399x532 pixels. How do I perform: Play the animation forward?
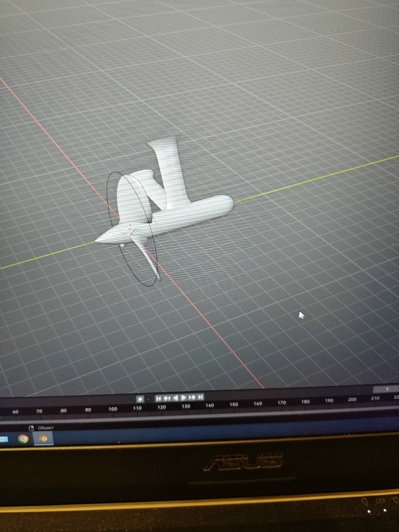coord(184,398)
